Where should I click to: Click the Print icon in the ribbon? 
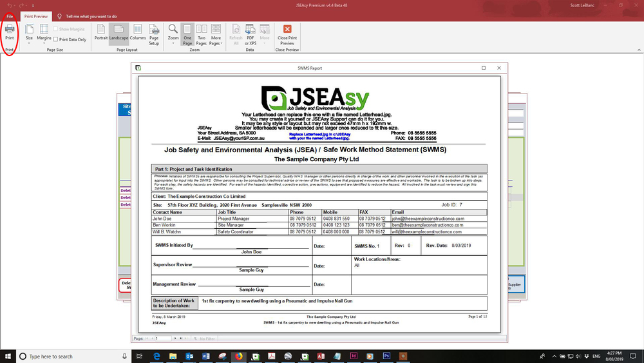pyautogui.click(x=10, y=32)
